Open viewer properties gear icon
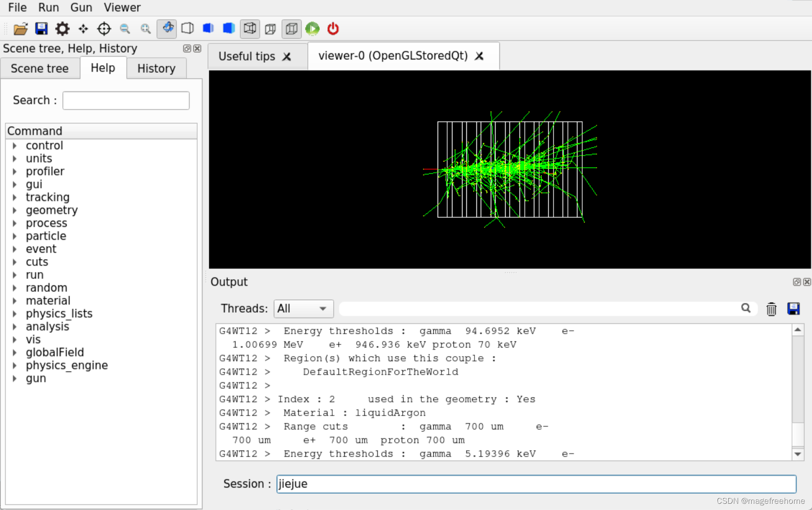 62,29
